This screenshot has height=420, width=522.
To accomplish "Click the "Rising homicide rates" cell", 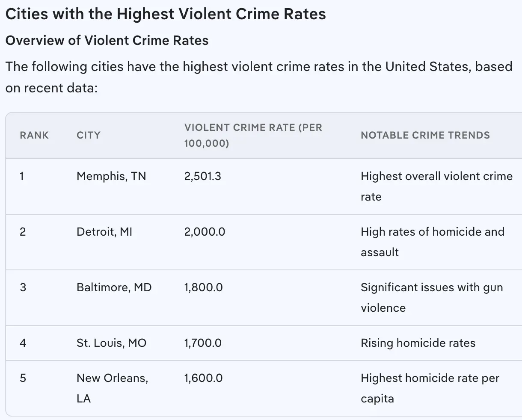I will click(418, 343).
